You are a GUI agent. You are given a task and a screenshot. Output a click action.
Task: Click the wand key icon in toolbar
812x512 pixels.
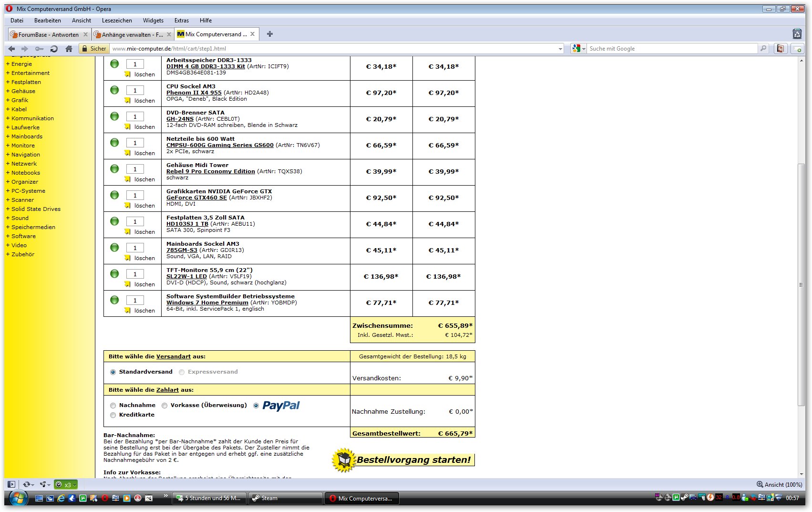point(39,49)
